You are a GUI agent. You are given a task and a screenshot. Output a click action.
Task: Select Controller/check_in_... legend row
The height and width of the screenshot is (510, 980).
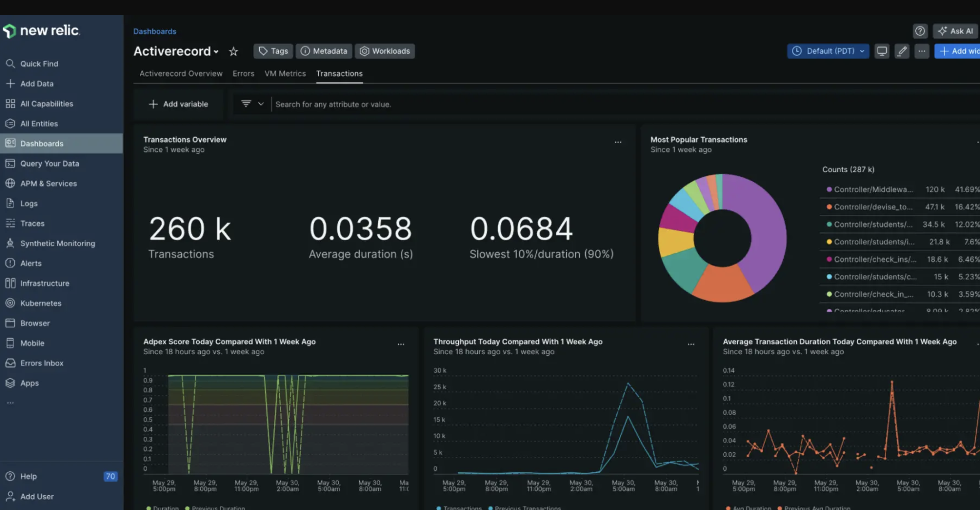[900, 294]
